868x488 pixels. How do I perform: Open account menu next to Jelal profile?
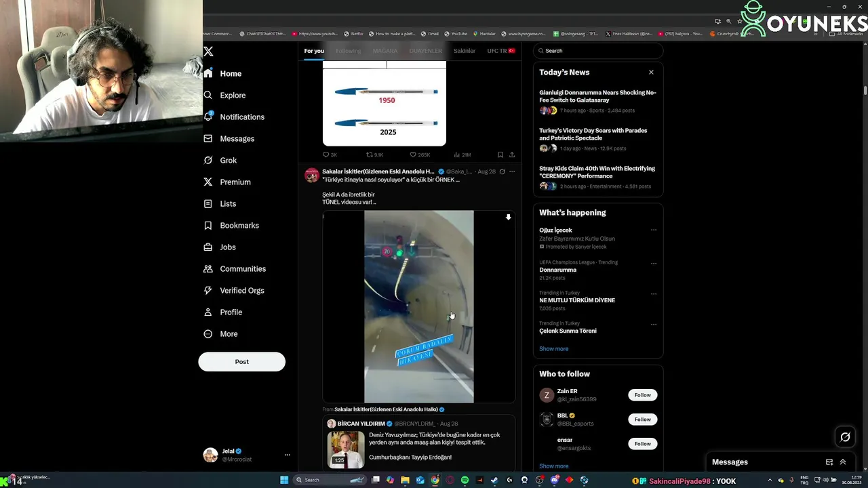(x=287, y=455)
